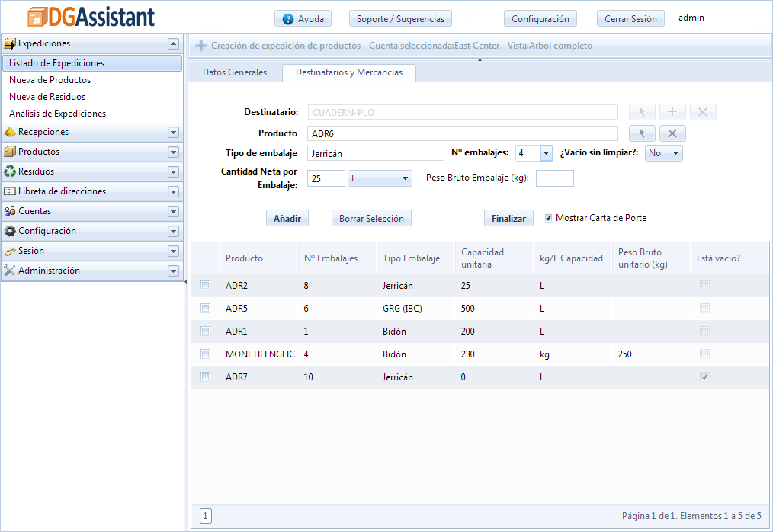Click the remove destinatario X icon

[703, 112]
